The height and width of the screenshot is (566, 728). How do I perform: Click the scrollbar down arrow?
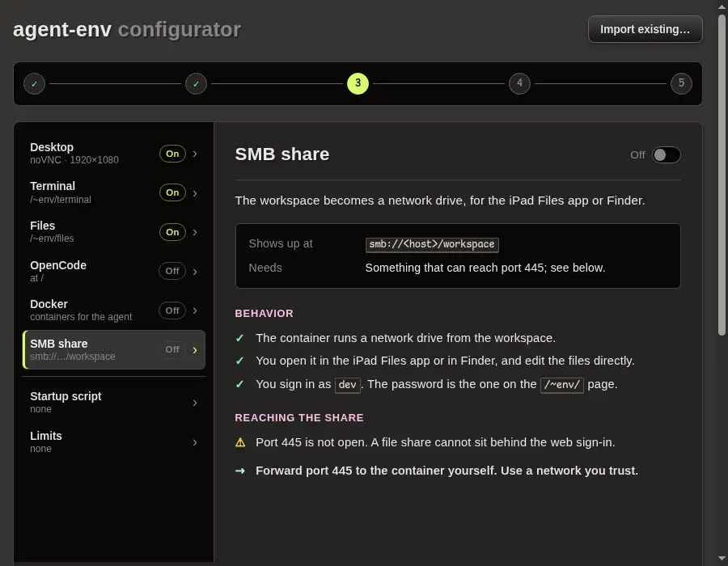[x=722, y=558]
